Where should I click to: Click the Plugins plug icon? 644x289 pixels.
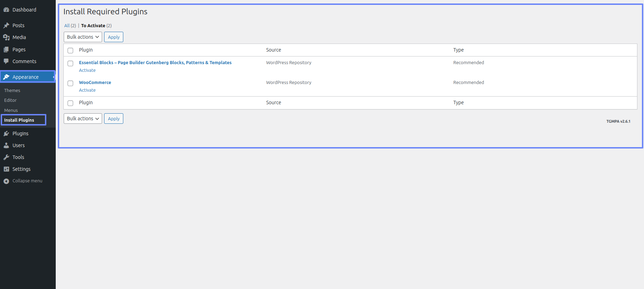coord(6,134)
